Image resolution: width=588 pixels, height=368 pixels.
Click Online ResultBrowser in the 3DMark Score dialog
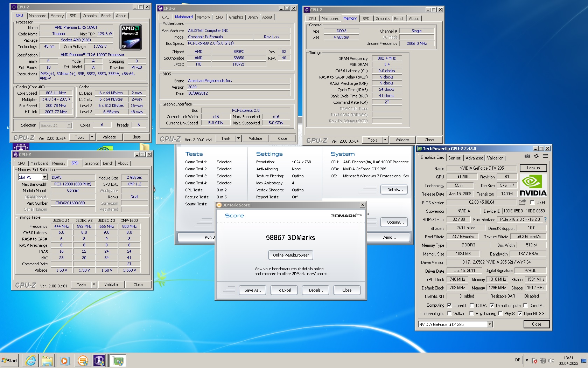(x=291, y=255)
